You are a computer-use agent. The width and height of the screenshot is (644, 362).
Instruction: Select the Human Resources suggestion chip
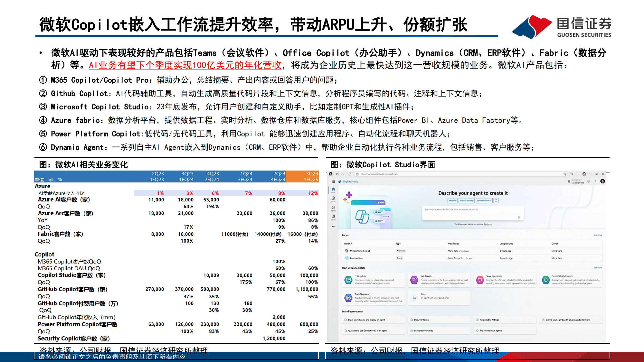[x=484, y=200]
